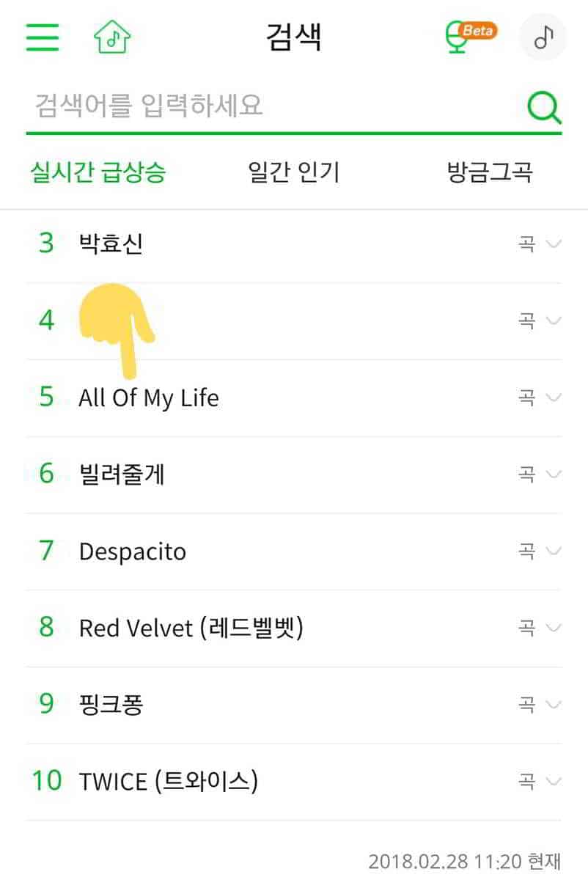The image size is (588, 880).
Task: Tap TWICE (트와이스) in the ranking
Action: pos(168,781)
